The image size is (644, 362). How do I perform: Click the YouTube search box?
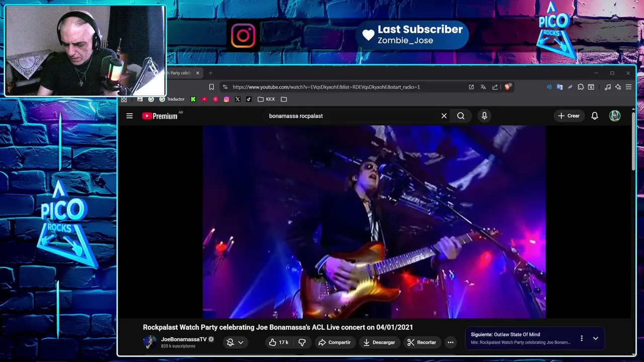click(x=352, y=116)
